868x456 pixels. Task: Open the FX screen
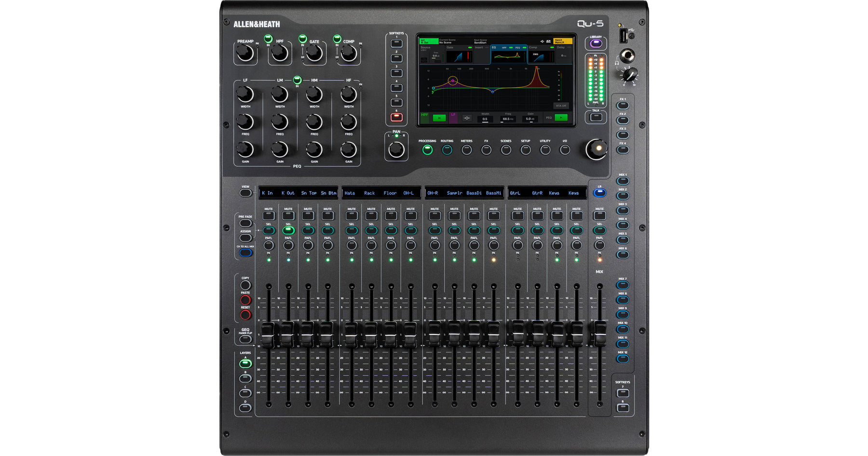click(487, 150)
